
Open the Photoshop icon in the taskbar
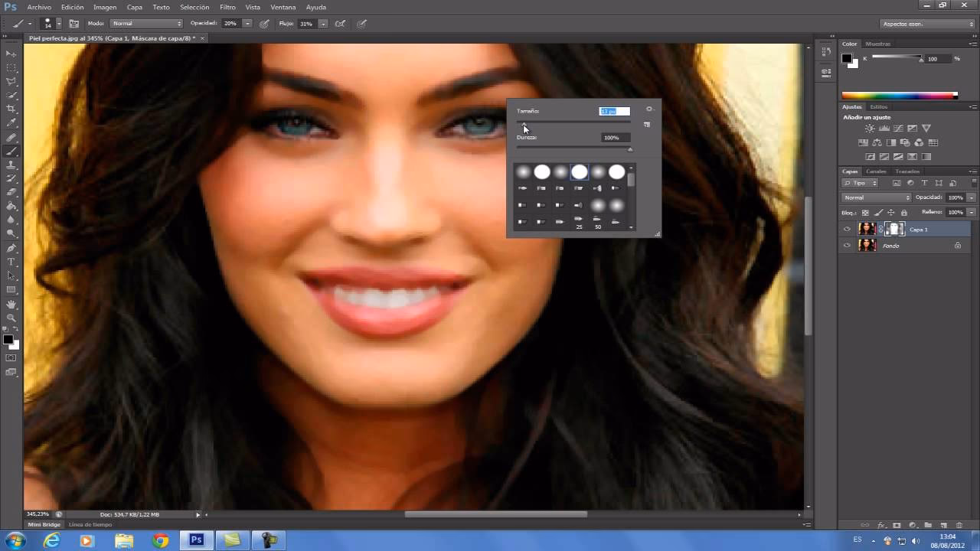[x=196, y=540]
